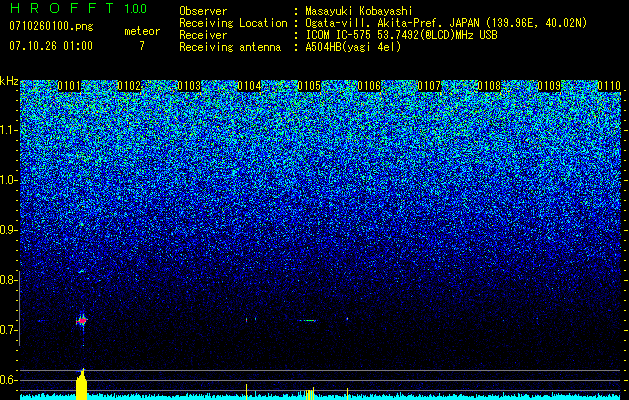Click the meteor count value 7
The height and width of the screenshot is (400, 629).
click(x=142, y=45)
